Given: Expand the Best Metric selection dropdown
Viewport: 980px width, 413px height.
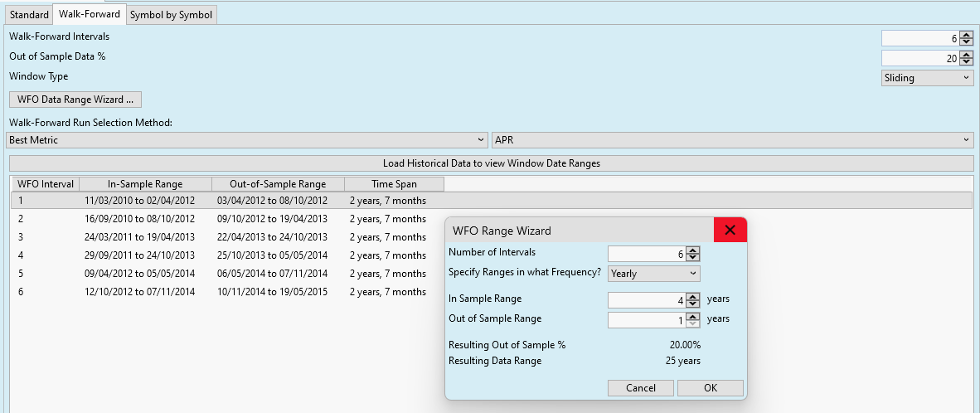Looking at the screenshot, I should 247,140.
